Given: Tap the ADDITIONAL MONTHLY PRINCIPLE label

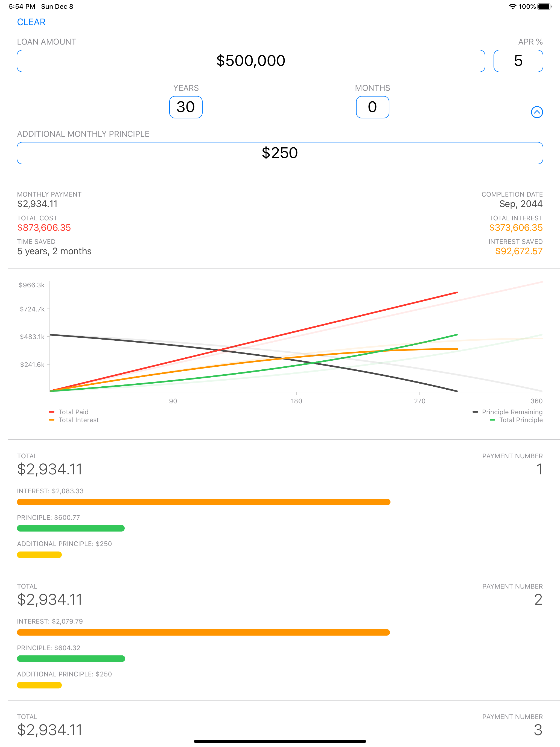Looking at the screenshot, I should pyautogui.click(x=83, y=134).
